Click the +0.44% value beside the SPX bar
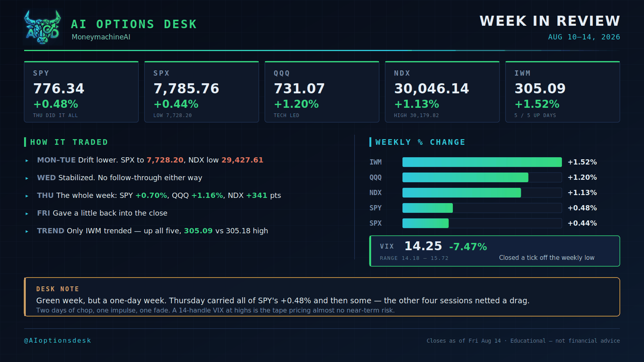644x362 pixels. [x=582, y=223]
